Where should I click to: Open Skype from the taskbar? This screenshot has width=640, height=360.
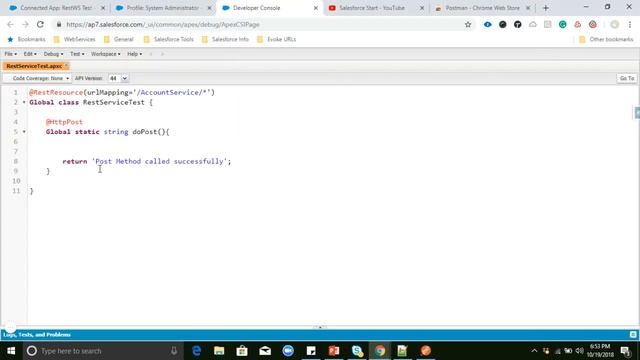tap(357, 351)
